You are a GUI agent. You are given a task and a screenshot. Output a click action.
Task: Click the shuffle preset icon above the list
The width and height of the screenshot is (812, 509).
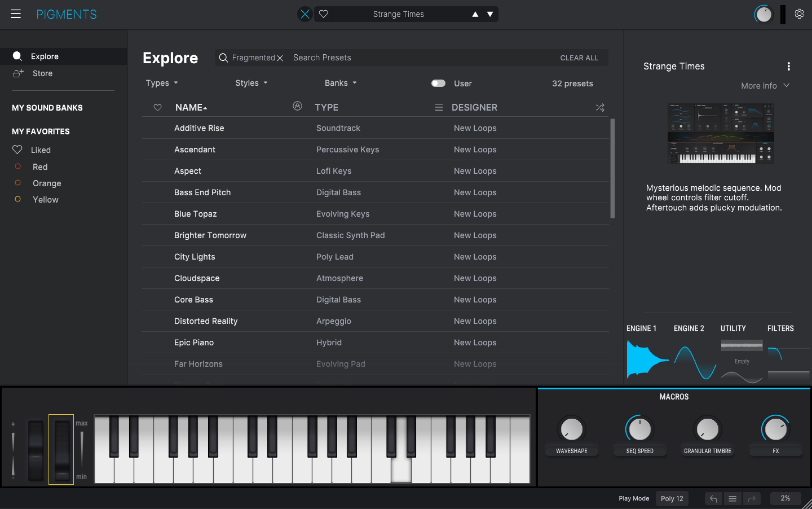(x=600, y=107)
